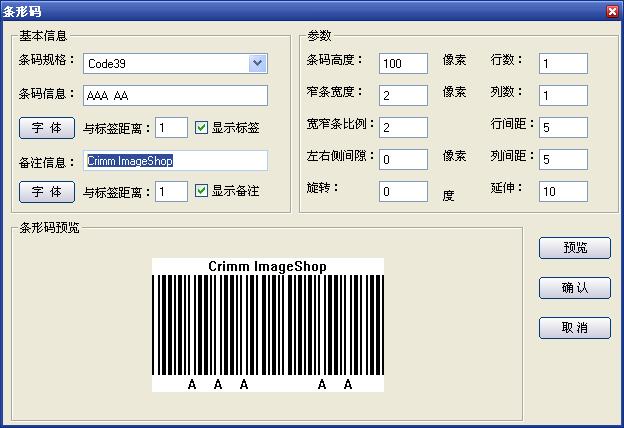624x428 pixels.
Task: Click the 预览 preview button
Action: 575,248
